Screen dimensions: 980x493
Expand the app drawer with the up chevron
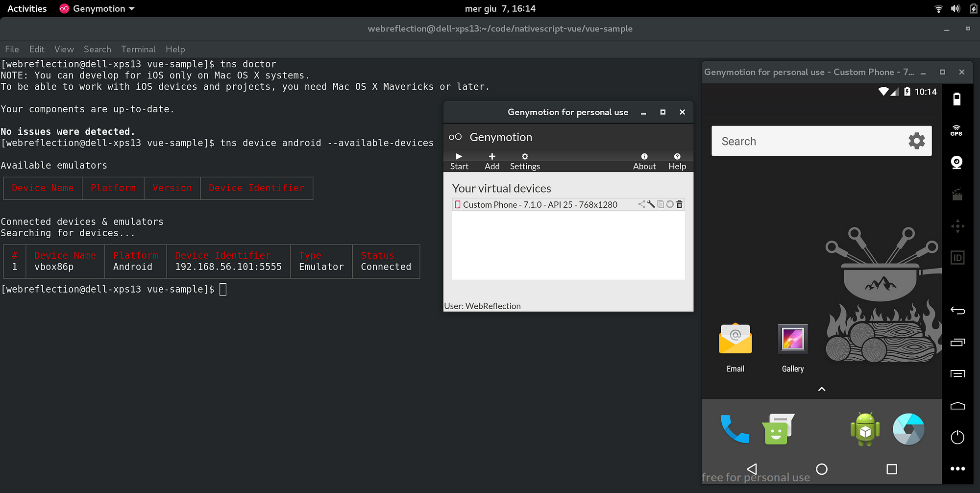(822, 389)
